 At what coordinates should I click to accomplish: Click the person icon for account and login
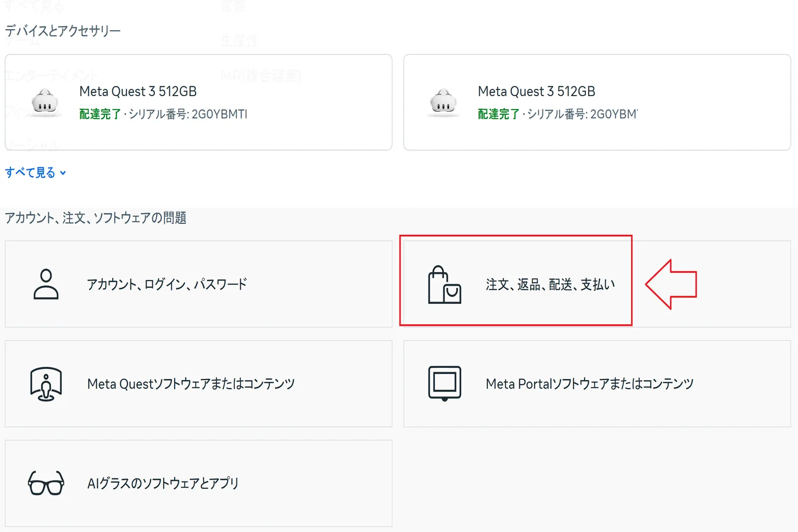pos(46,284)
